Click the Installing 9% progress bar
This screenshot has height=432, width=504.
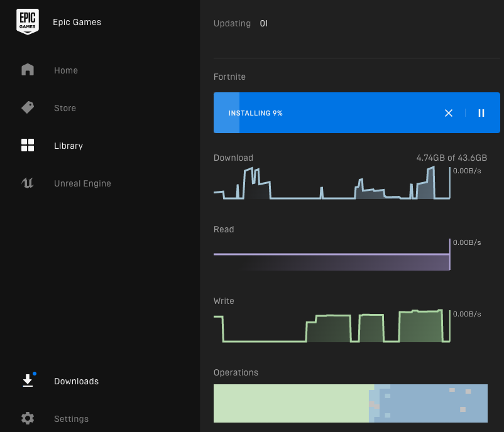coord(327,113)
